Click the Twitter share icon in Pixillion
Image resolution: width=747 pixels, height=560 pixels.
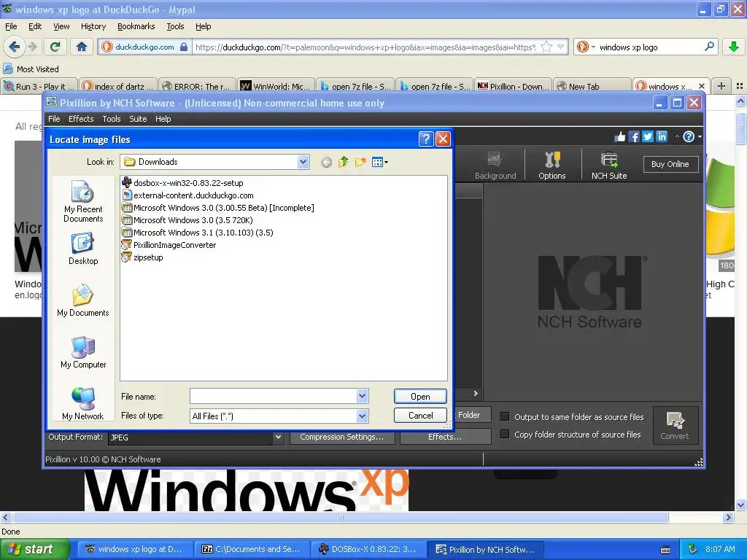pos(648,136)
